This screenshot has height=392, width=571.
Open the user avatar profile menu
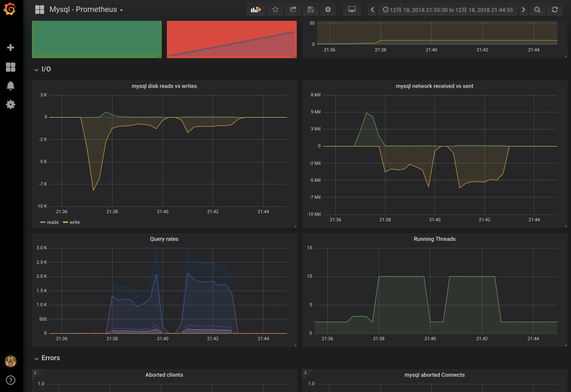11,361
